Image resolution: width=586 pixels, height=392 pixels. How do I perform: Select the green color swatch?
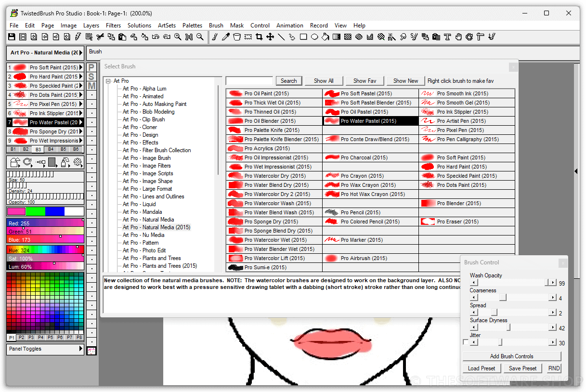click(x=35, y=211)
